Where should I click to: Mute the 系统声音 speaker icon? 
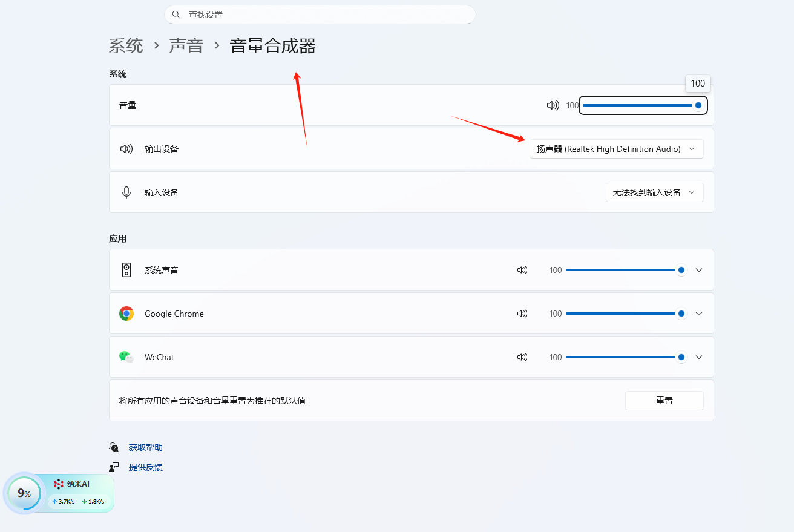click(522, 270)
